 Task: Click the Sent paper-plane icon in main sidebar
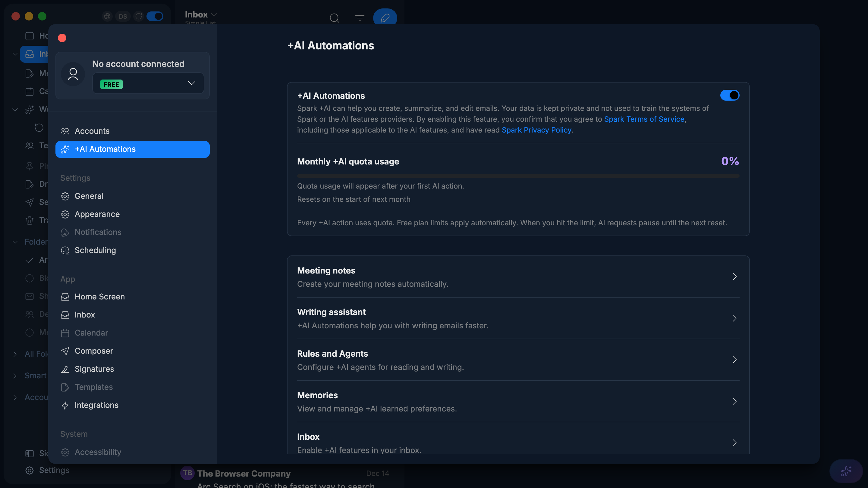(30, 202)
